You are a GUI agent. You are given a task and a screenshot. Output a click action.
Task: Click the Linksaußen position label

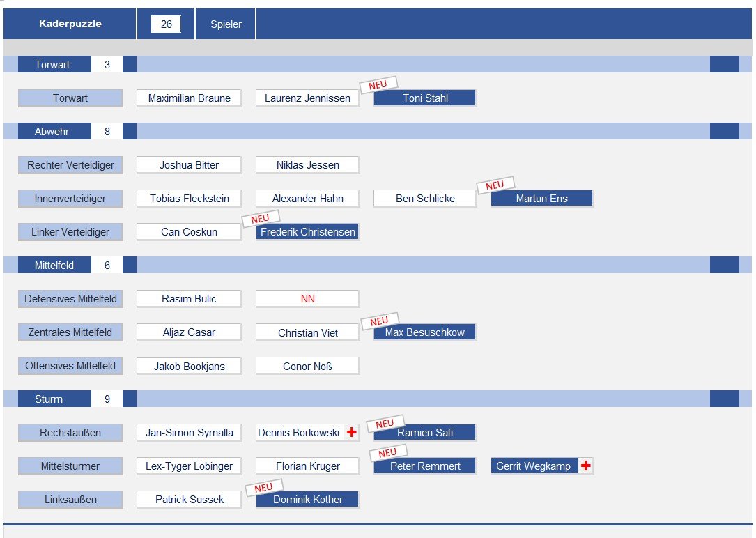pyautogui.click(x=70, y=500)
